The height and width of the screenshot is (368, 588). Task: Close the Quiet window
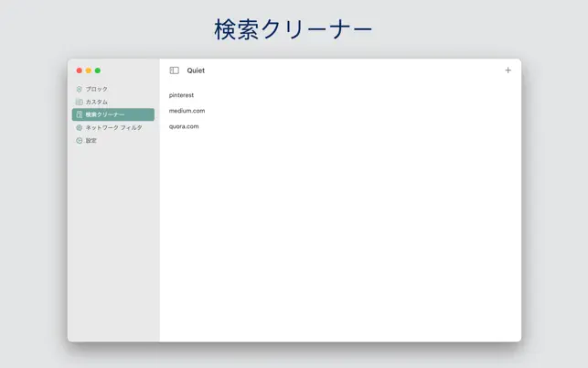(80, 70)
